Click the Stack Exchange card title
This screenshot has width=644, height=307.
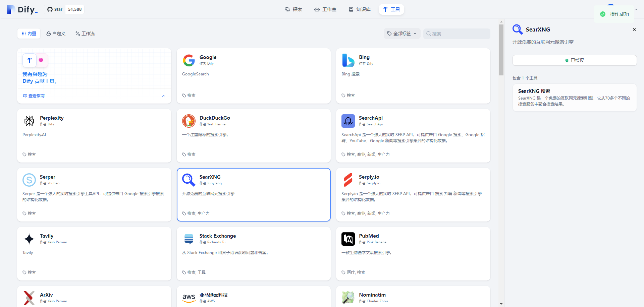pos(218,236)
